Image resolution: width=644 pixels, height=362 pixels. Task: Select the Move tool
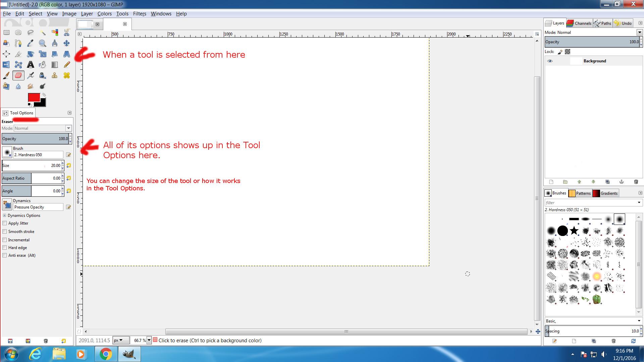coord(67,43)
